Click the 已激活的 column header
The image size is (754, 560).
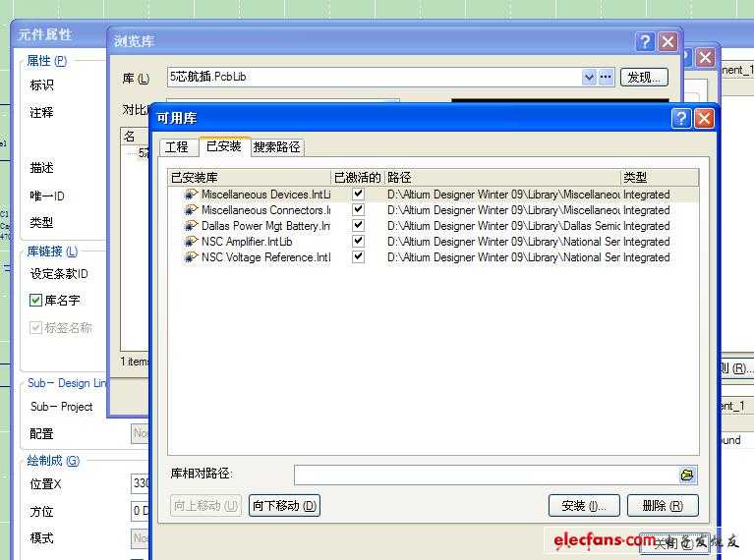[358, 178]
